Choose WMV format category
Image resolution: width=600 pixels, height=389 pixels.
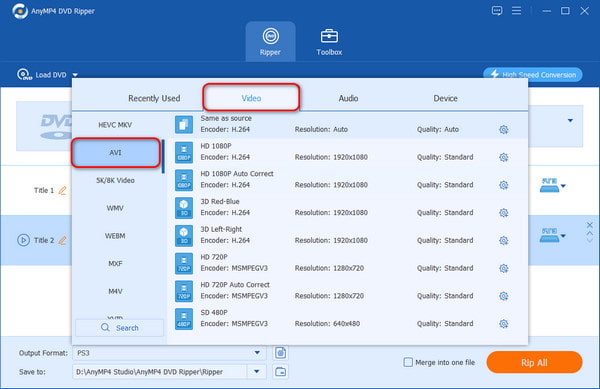tap(115, 208)
